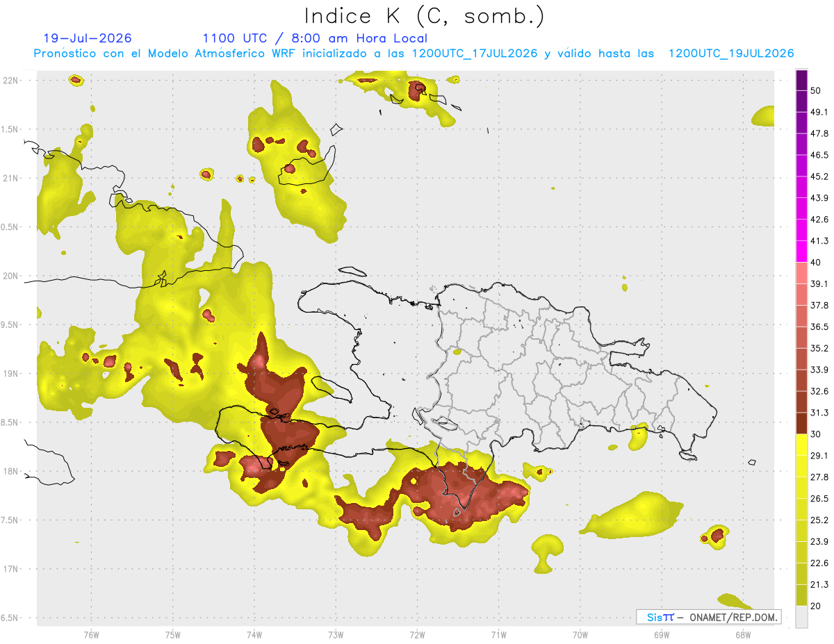Click the '47.8' colorbar value

coord(819,134)
